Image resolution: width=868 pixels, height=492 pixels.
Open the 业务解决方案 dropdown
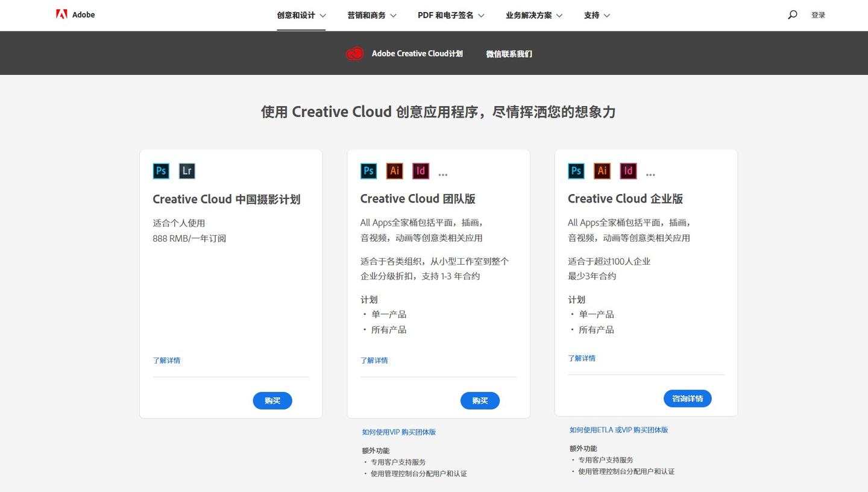coord(533,15)
